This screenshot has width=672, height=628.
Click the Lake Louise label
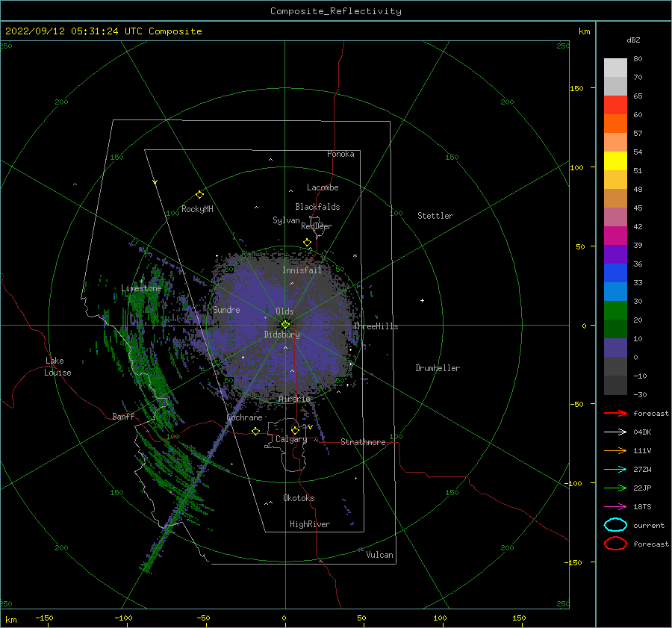(57, 367)
